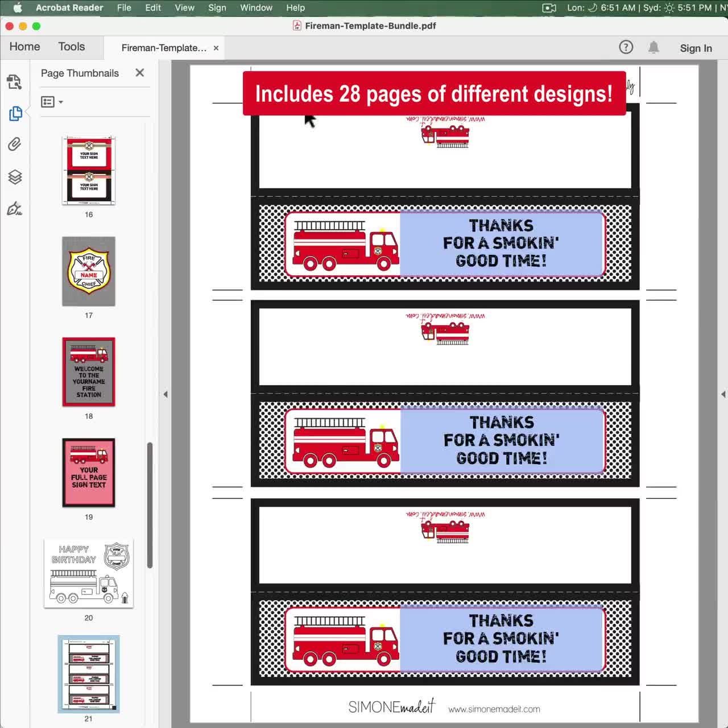Switch to the Tools tab
The image size is (728, 728).
point(72,47)
